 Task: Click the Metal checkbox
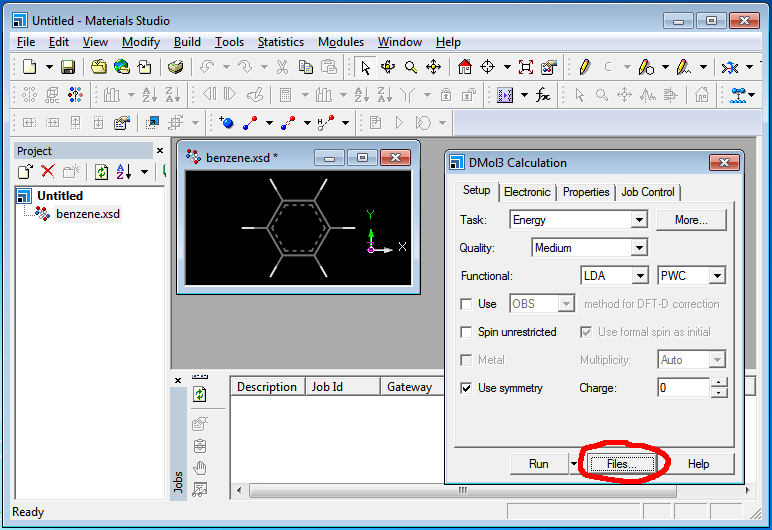click(x=466, y=360)
